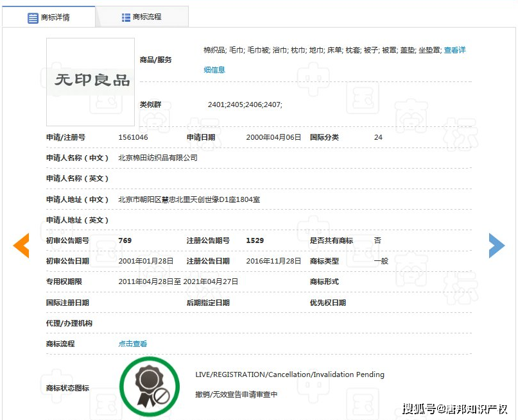The width and height of the screenshot is (518, 420).
Task: Select international class value 24
Action: coord(378,137)
